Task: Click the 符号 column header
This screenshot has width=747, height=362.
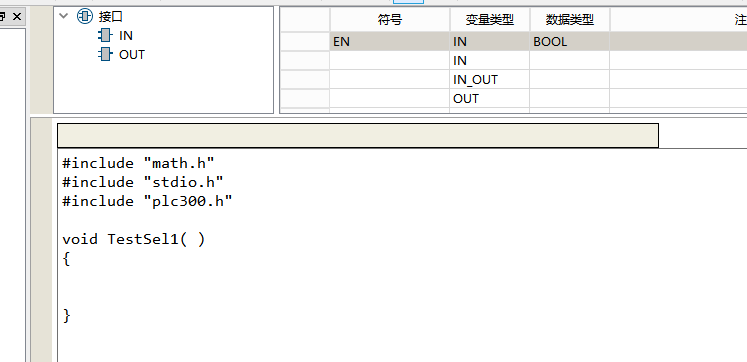Action: click(x=390, y=20)
